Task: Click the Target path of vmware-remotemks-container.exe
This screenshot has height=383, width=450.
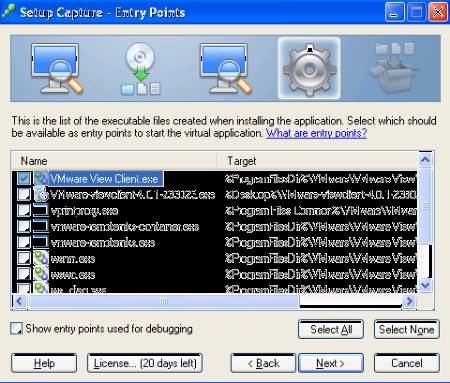Action: click(x=321, y=227)
